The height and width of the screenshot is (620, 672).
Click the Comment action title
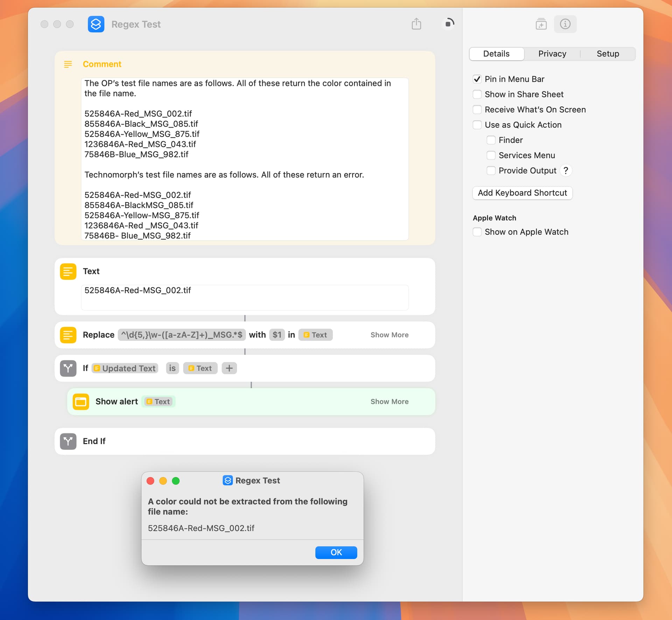(102, 64)
